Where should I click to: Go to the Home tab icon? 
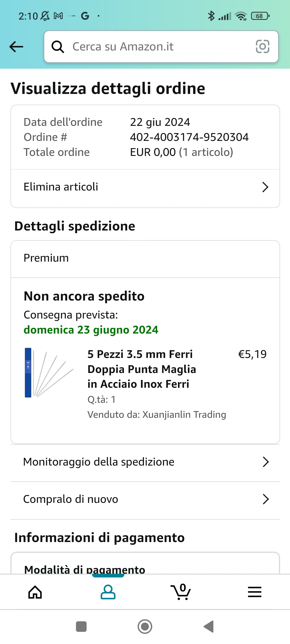click(x=35, y=592)
